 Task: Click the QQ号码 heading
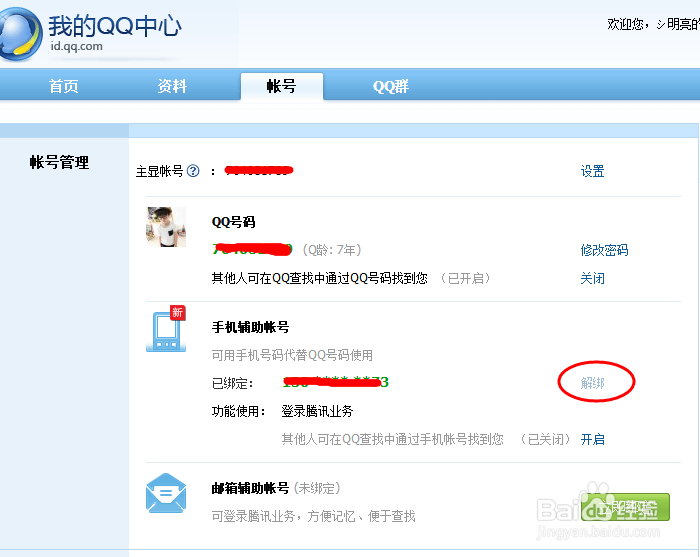coord(233,222)
